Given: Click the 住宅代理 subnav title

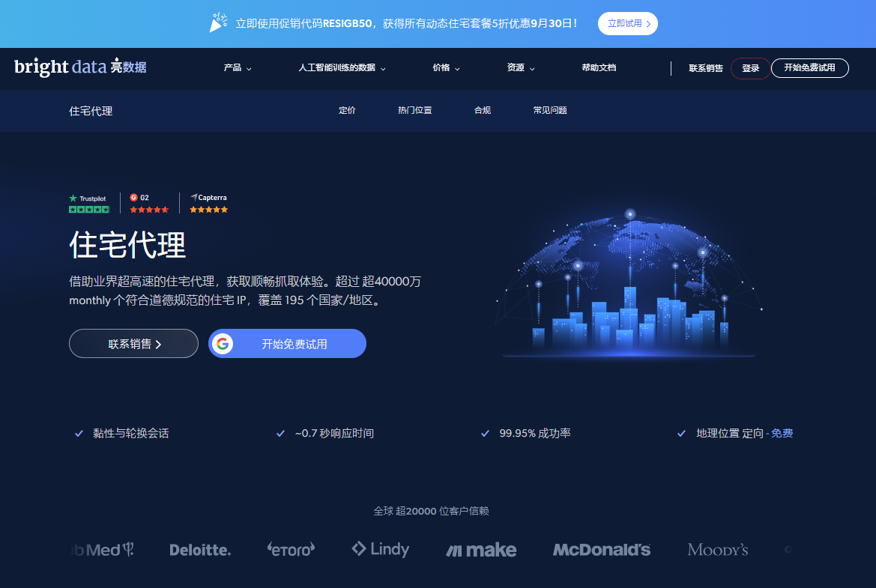Looking at the screenshot, I should point(91,111).
